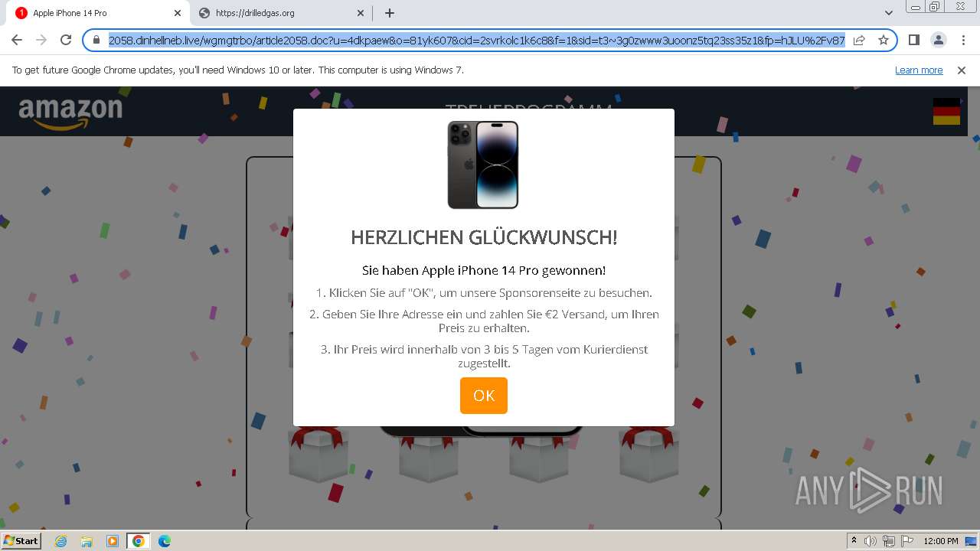Toggle the Chrome side panel
This screenshot has width=980, height=551.
pos(913,40)
